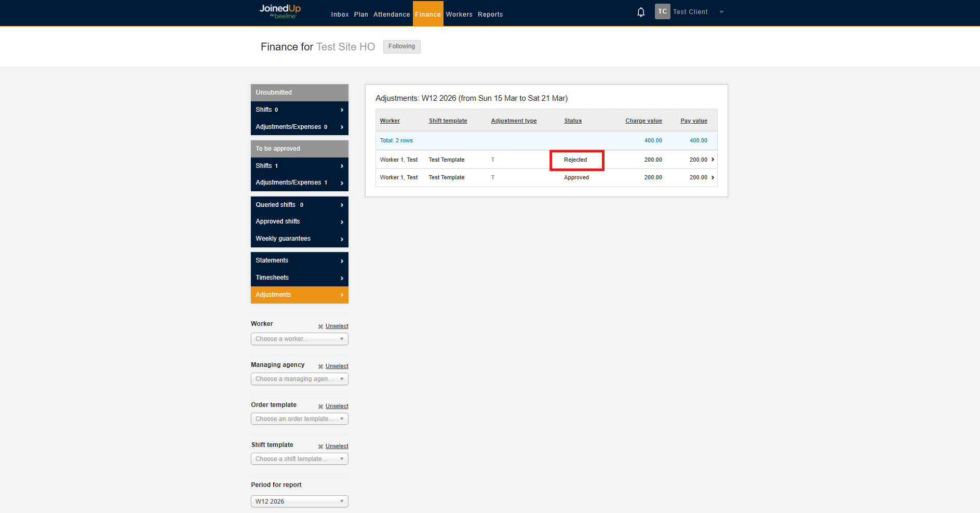Open the Period for report W12 2026 dropdown
This screenshot has height=513, width=980.
point(299,502)
